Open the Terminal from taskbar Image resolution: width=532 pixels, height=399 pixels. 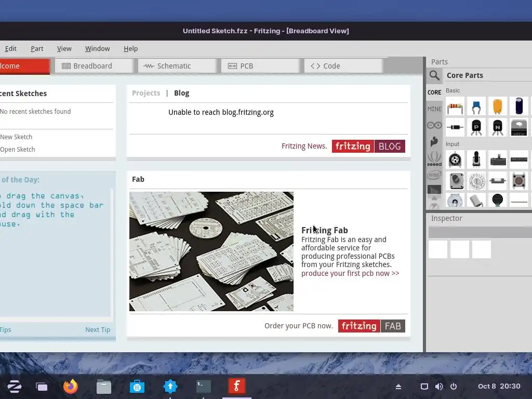(x=204, y=387)
